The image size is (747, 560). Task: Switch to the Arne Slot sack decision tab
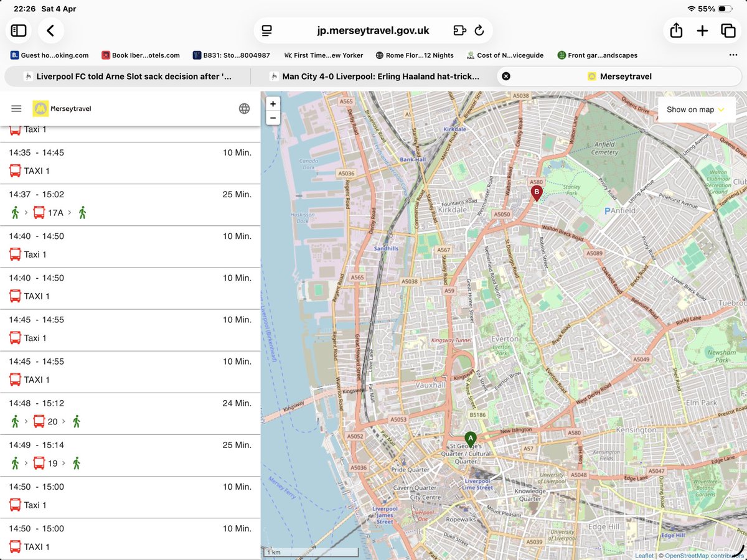coord(127,76)
